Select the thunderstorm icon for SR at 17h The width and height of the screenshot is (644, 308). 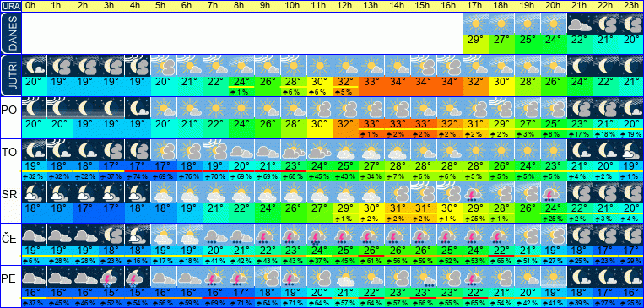coord(476,192)
